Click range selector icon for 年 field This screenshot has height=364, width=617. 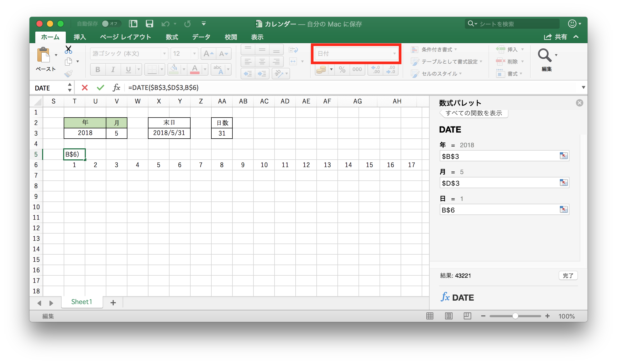564,156
